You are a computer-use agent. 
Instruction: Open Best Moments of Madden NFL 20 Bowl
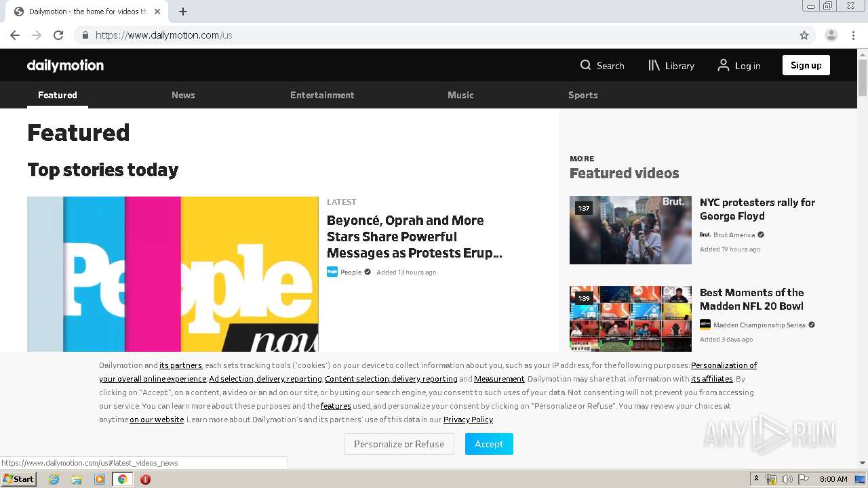click(x=752, y=299)
